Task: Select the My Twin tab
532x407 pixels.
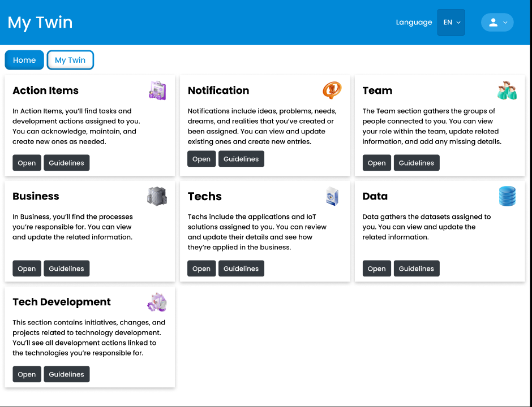Action: [x=70, y=60]
